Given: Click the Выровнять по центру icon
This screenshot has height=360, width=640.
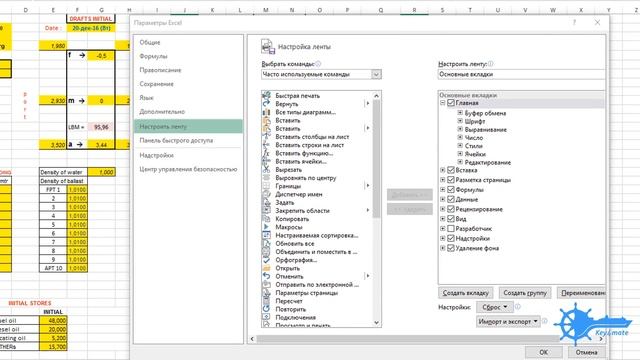Looking at the screenshot, I should click(x=266, y=178).
